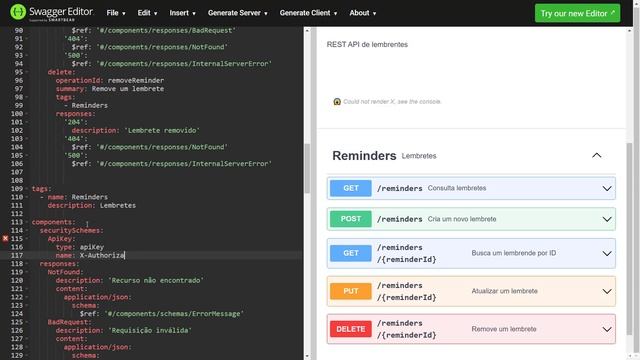640x360 pixels.
Task: Open the About menu
Action: tap(362, 13)
